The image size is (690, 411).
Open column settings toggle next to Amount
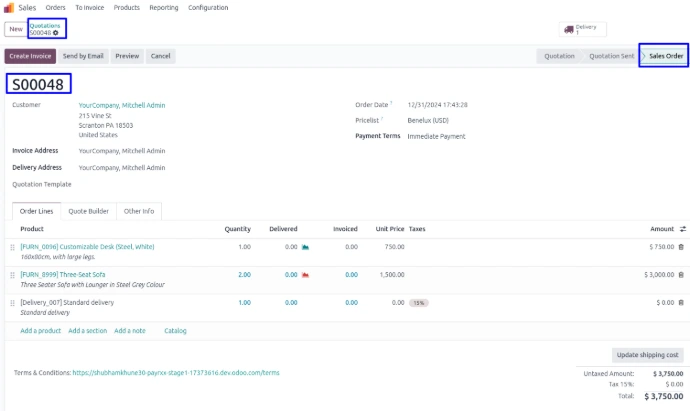682,229
